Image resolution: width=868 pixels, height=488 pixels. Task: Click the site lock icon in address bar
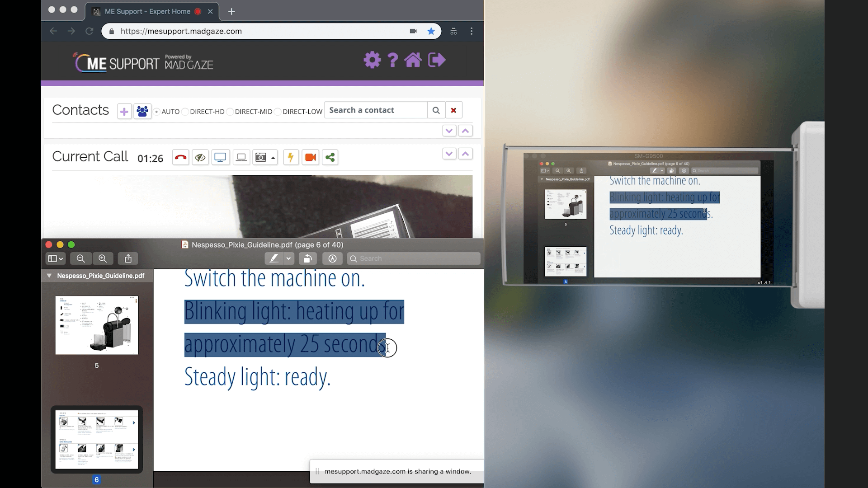coord(111,31)
